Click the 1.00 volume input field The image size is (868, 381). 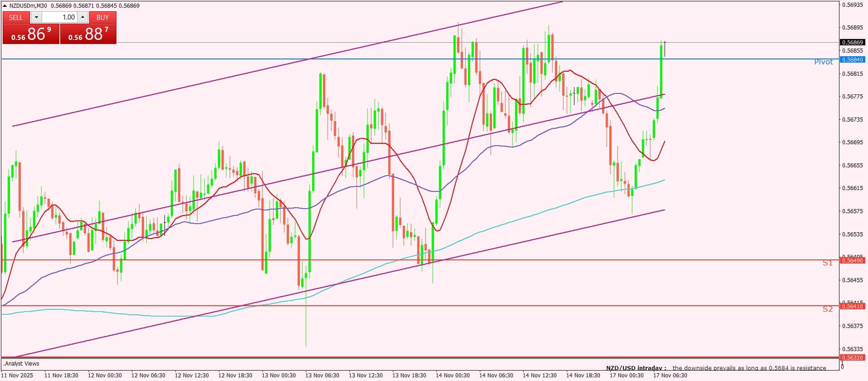pos(60,17)
